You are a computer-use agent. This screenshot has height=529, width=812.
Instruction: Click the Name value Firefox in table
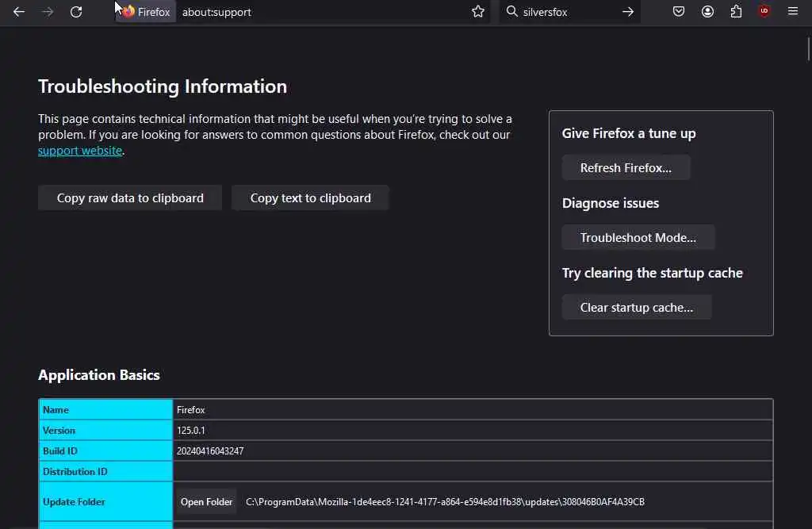click(190, 410)
